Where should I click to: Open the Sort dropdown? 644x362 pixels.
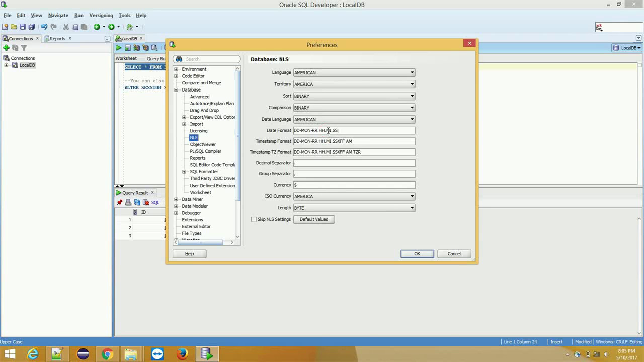point(412,96)
